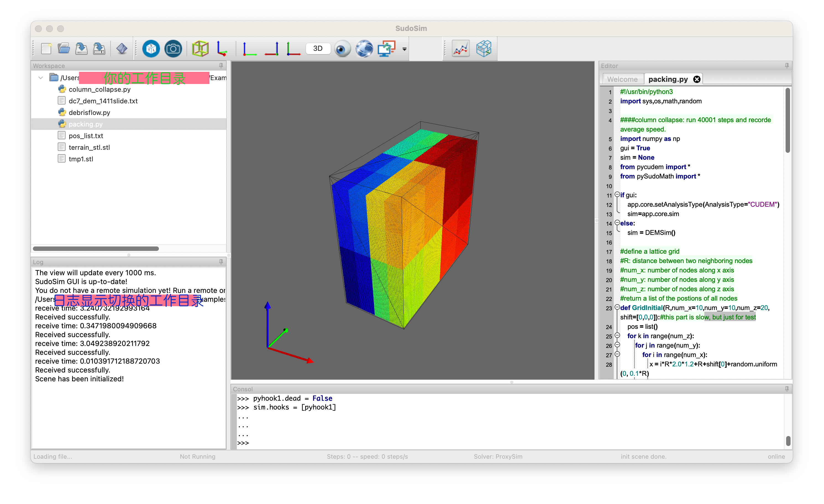Open the globe network tool
This screenshot has width=824, height=504.
[364, 49]
